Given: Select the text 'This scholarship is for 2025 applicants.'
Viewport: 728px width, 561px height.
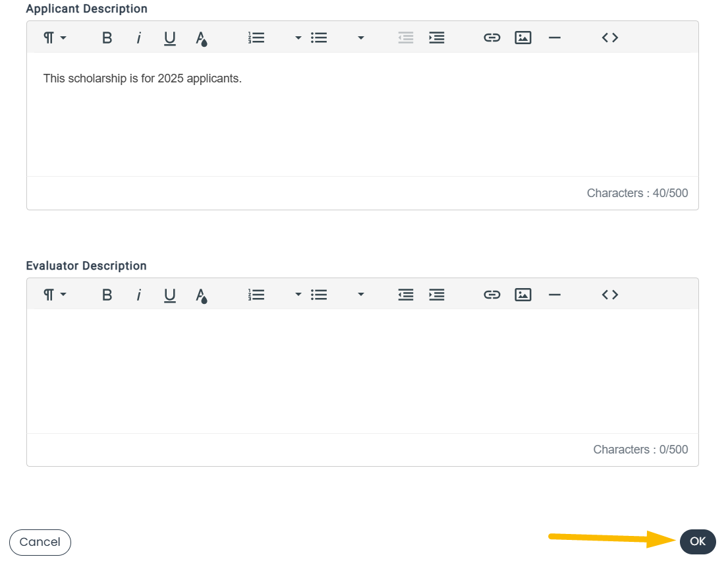Looking at the screenshot, I should pos(142,78).
